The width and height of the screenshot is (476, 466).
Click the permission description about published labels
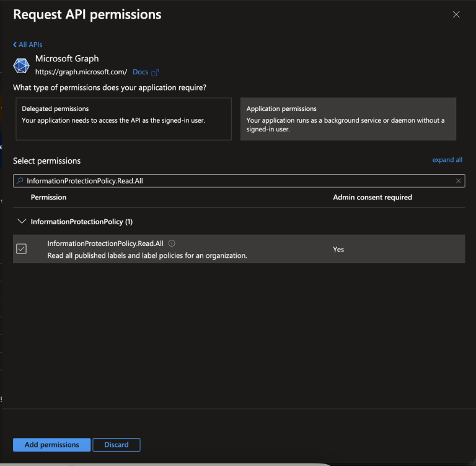[x=147, y=255]
